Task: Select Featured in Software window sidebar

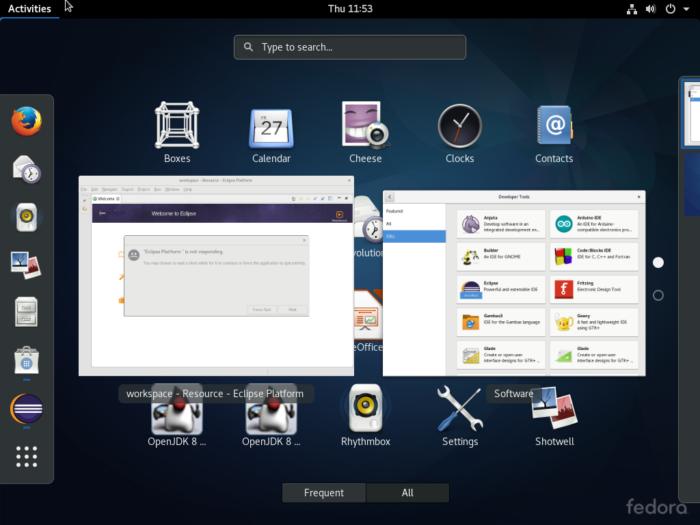Action: pyautogui.click(x=394, y=211)
